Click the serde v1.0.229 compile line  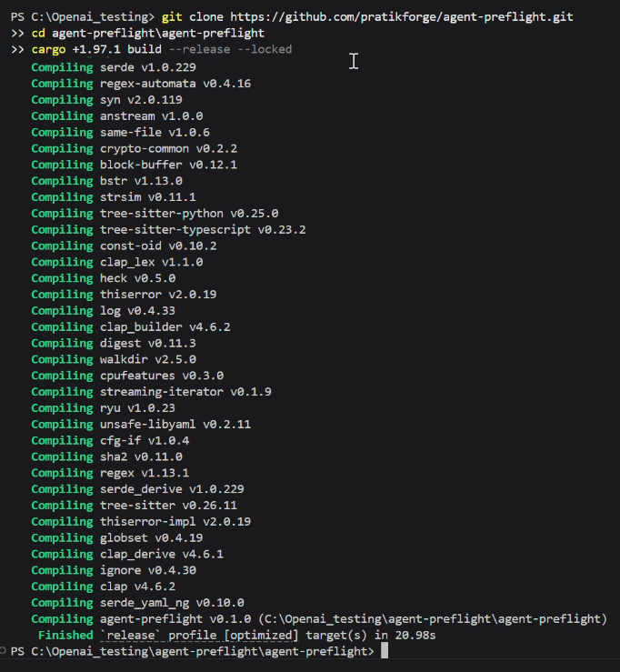pyautogui.click(x=114, y=67)
